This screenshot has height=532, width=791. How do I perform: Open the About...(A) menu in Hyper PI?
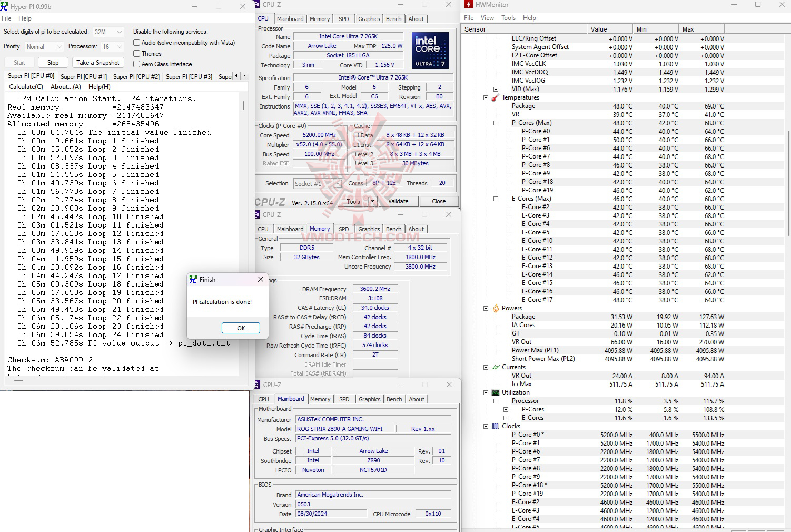point(66,87)
